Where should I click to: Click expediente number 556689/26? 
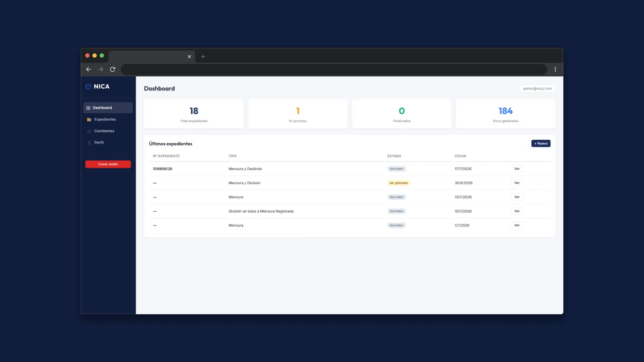click(163, 169)
